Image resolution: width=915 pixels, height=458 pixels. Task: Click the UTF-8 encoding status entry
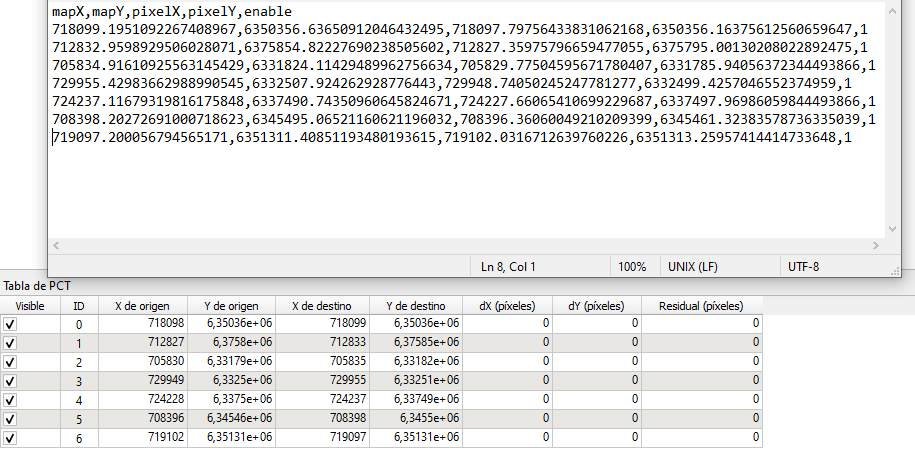click(x=803, y=267)
